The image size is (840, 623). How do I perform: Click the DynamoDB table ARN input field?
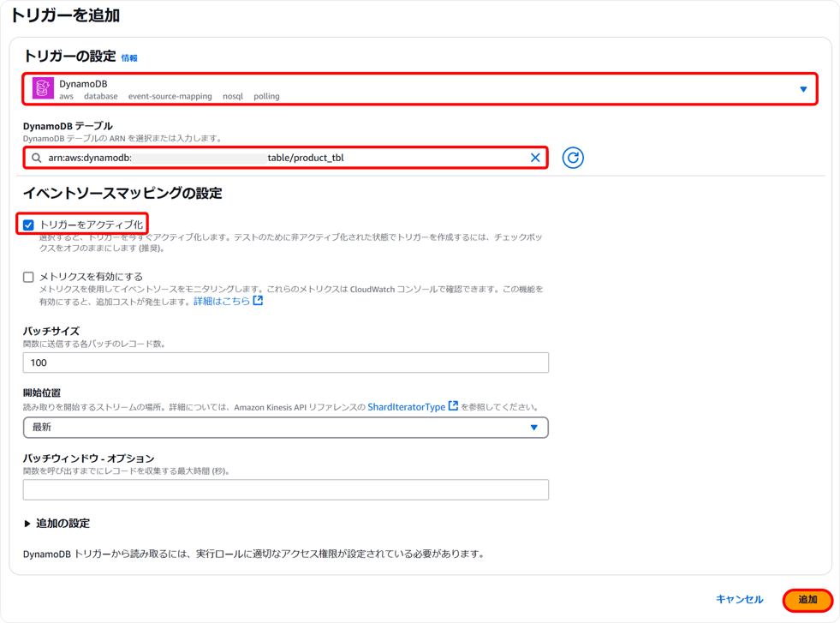click(285, 158)
